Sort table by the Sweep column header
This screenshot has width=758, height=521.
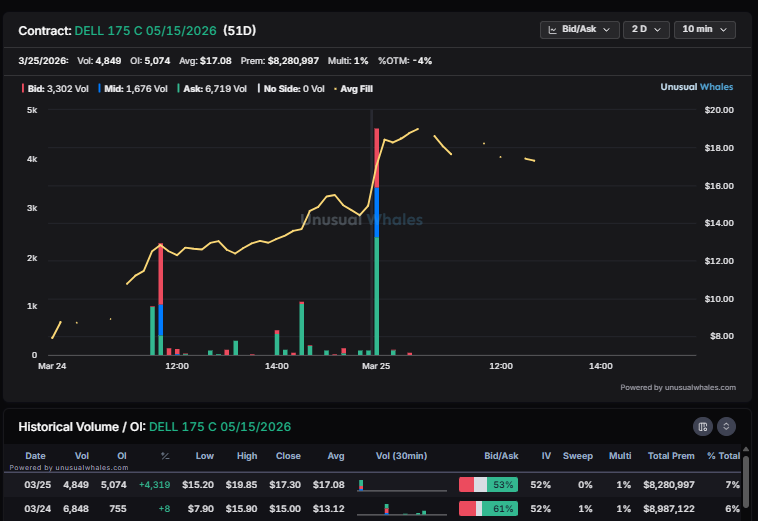578,456
